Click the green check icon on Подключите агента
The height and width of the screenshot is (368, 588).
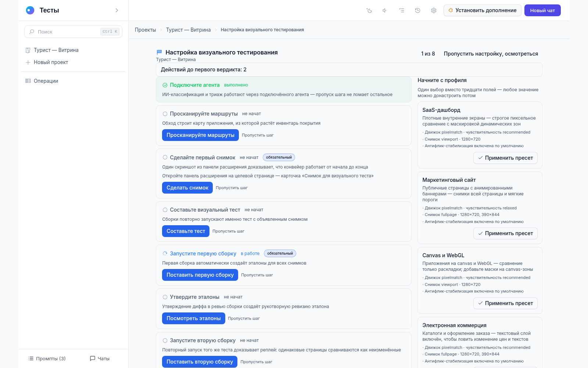point(165,85)
